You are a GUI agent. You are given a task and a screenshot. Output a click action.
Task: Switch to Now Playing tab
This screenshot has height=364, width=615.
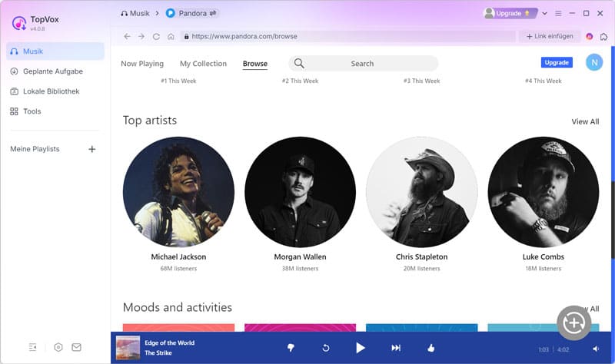(x=142, y=64)
